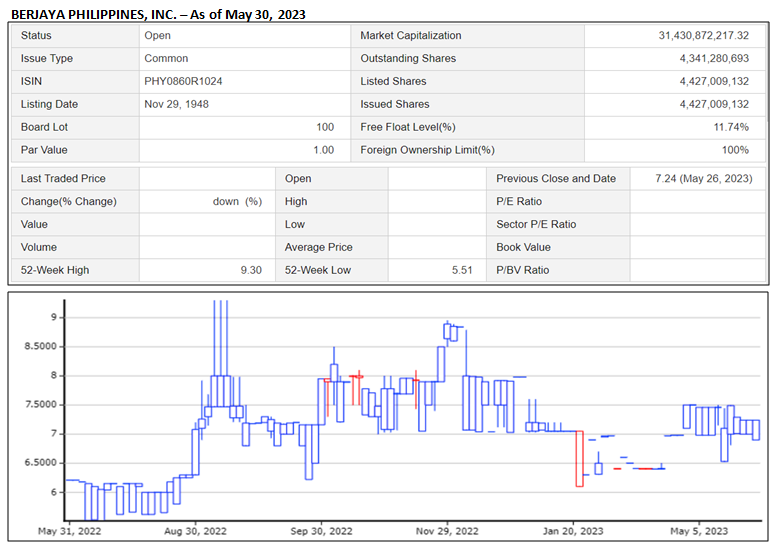Click the 'down (%)' change value

(x=237, y=202)
